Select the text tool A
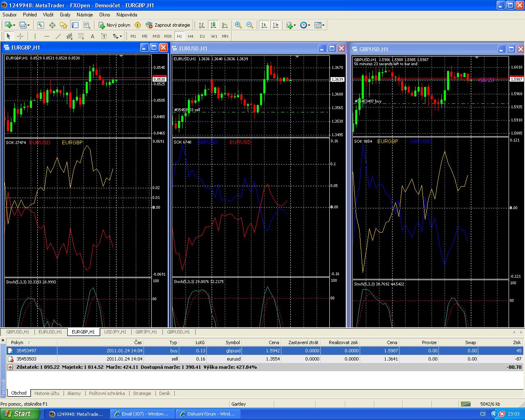 point(92,36)
